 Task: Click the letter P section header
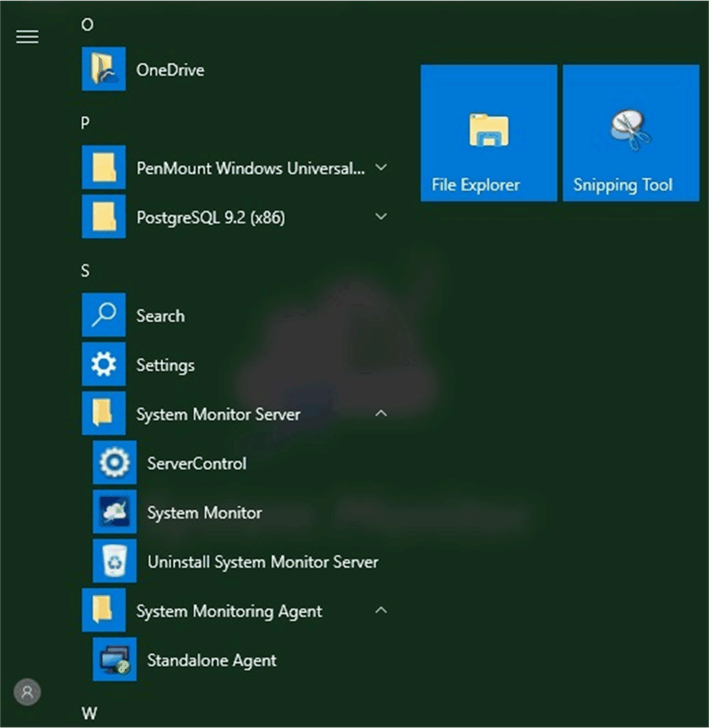point(85,123)
